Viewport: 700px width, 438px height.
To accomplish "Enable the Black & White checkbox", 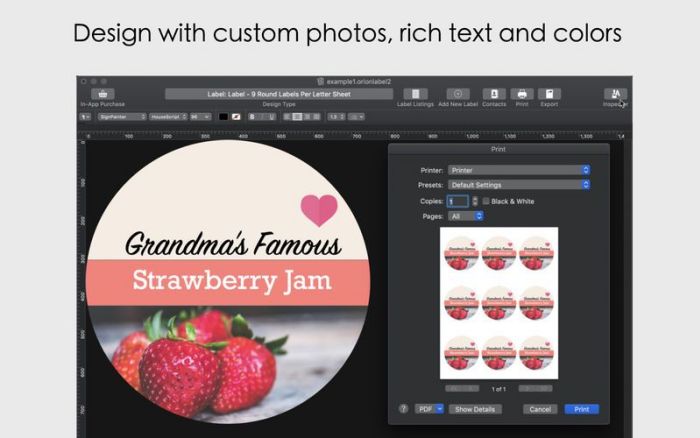I will (486, 201).
